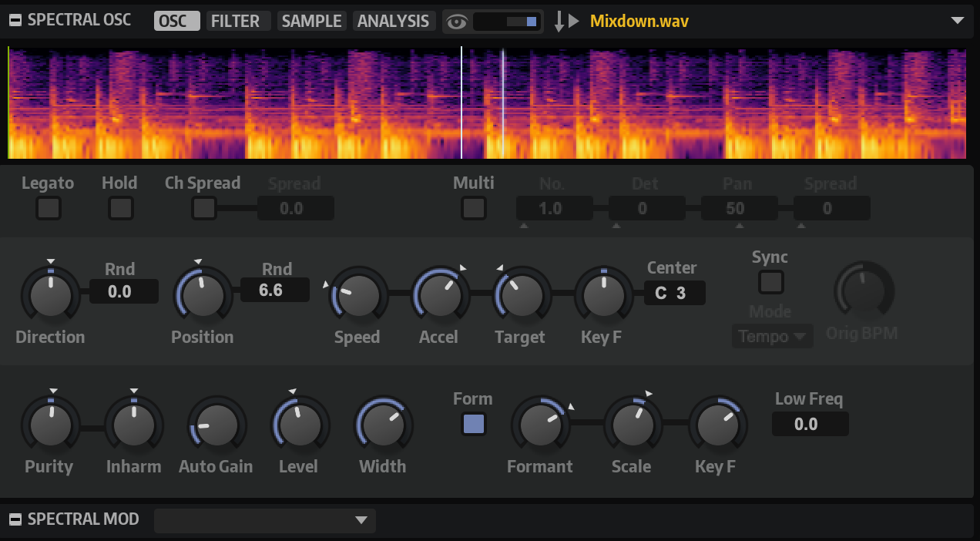
Task: Click the Inharm knob
Action: (x=133, y=425)
